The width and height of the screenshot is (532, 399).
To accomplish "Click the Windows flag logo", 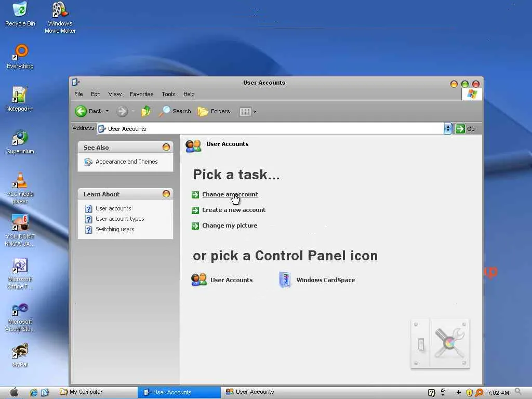I will click(472, 94).
